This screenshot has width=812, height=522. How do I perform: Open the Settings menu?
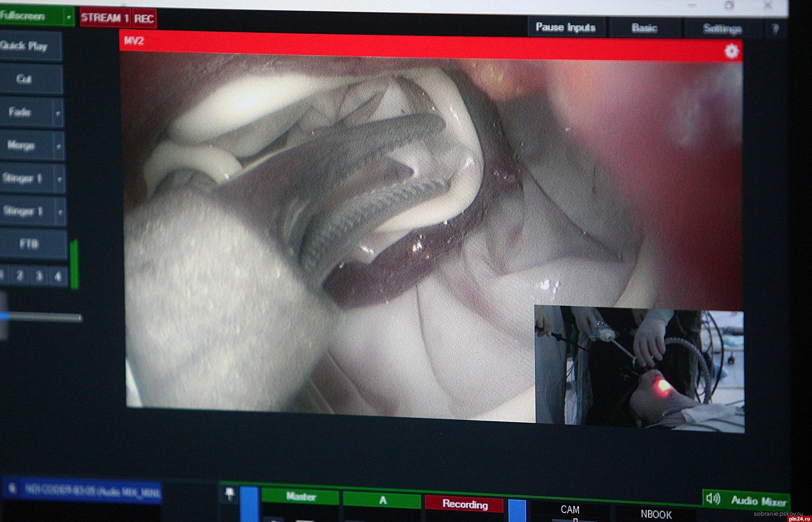click(x=722, y=29)
